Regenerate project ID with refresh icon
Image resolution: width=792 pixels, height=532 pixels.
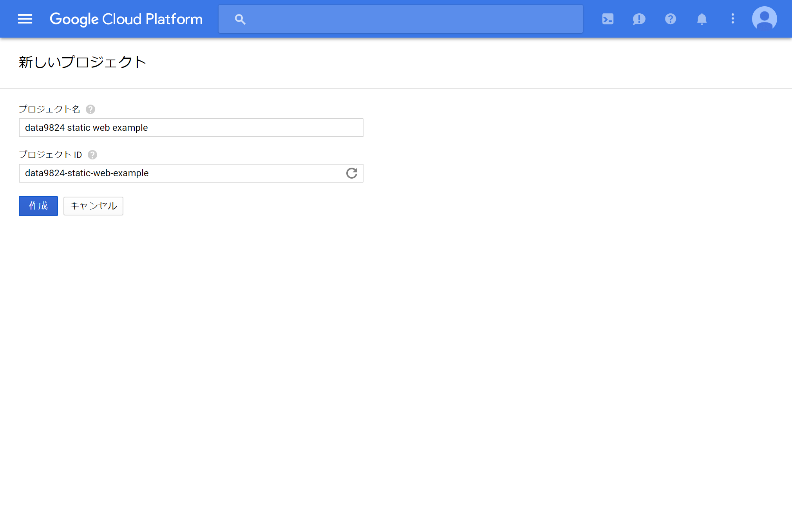point(351,173)
